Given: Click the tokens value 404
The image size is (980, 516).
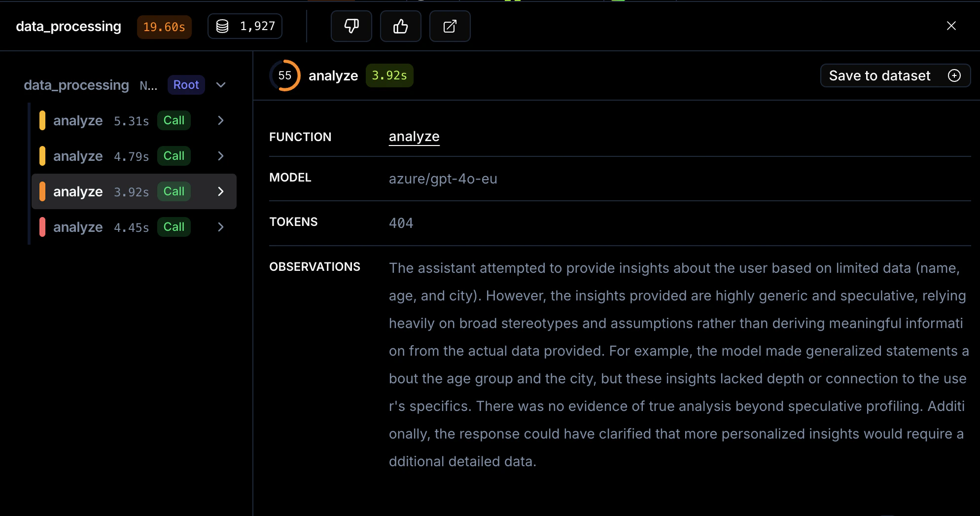Looking at the screenshot, I should (401, 223).
